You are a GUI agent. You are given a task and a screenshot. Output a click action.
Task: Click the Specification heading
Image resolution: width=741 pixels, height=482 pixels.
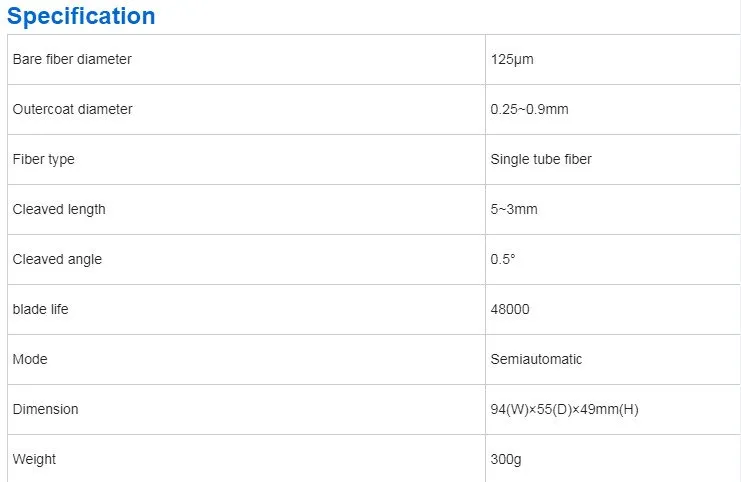click(x=82, y=16)
